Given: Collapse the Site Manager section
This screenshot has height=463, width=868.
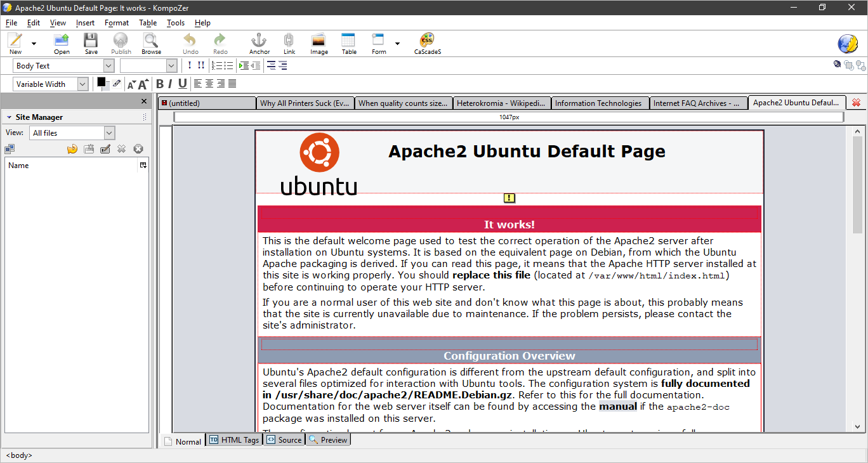Looking at the screenshot, I should tap(9, 117).
